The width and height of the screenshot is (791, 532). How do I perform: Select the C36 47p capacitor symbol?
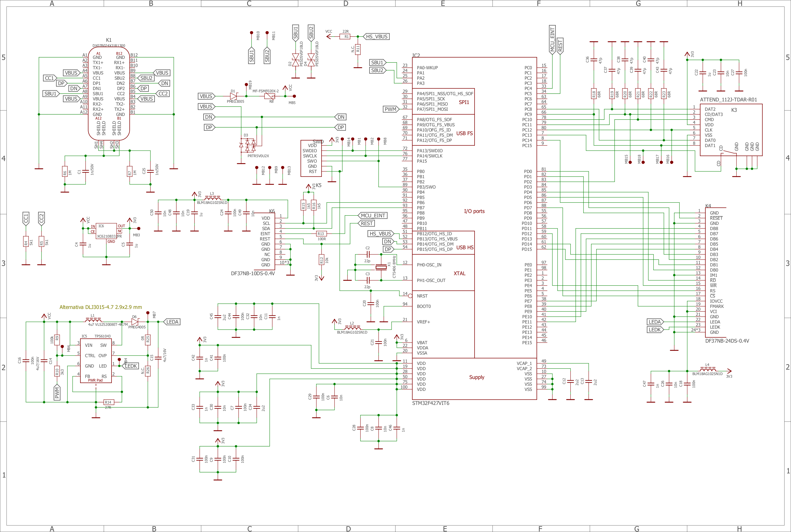tap(594, 60)
